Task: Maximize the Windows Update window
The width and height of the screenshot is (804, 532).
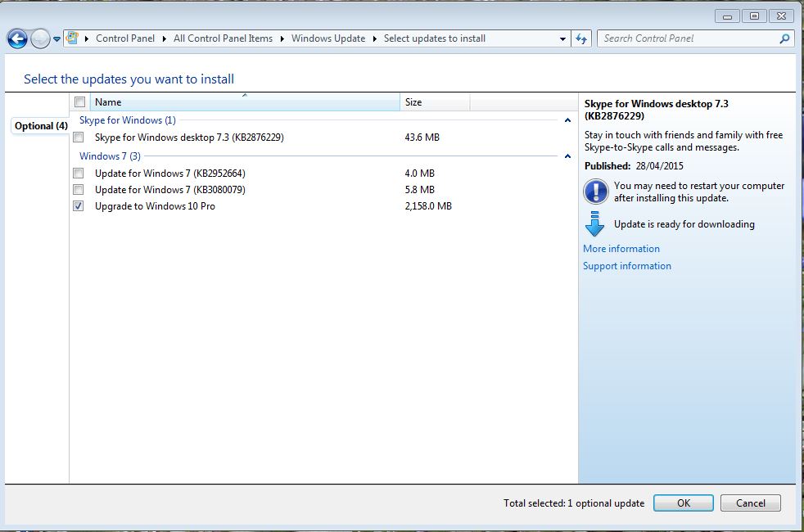Action: [754, 16]
